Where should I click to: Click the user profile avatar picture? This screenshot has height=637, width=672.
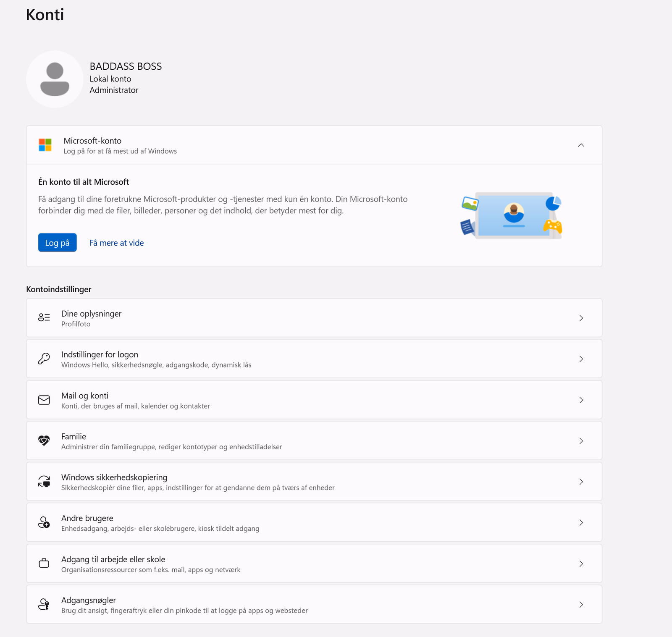click(55, 79)
